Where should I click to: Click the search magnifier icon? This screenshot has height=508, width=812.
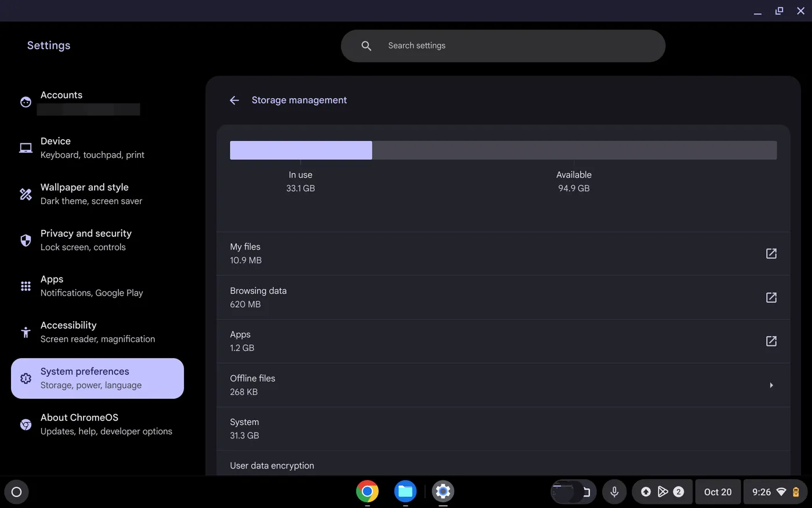click(x=366, y=46)
